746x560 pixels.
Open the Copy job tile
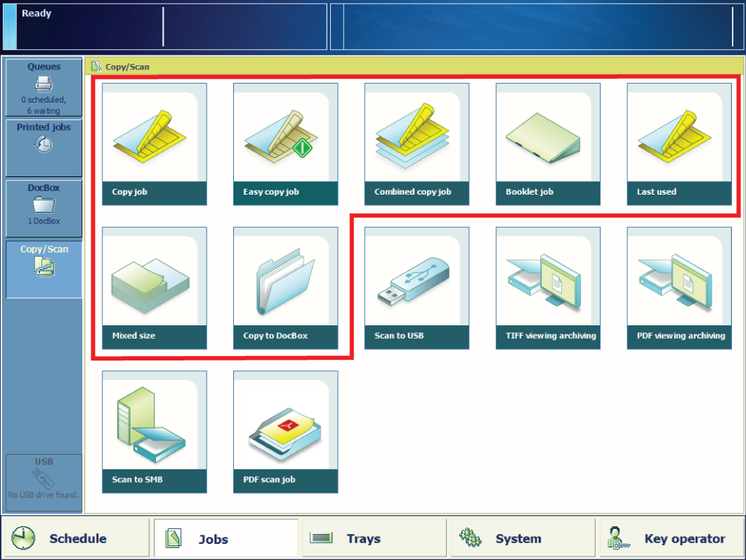pos(154,144)
